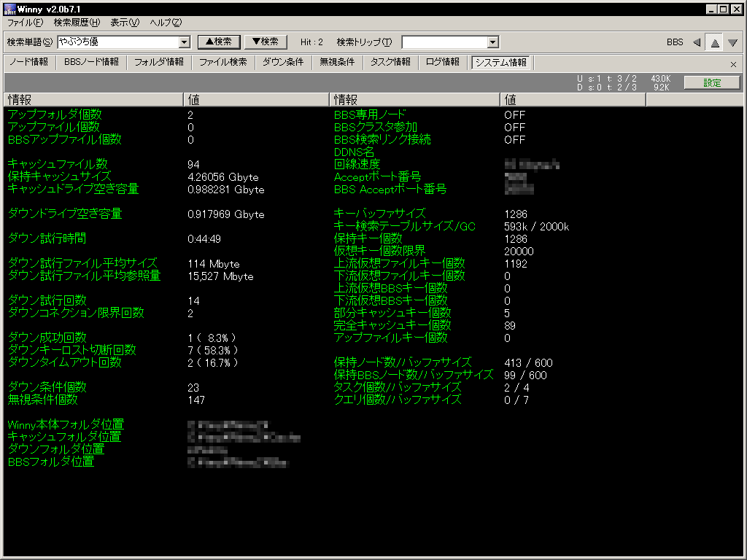747x560 pixels.
Task: Click the 設定 settings button
Action: 712,82
